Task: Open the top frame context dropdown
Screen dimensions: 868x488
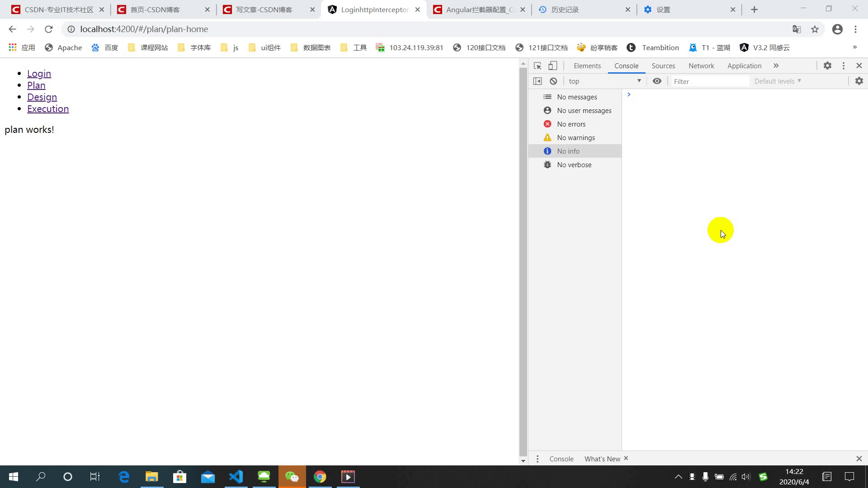Action: click(604, 80)
